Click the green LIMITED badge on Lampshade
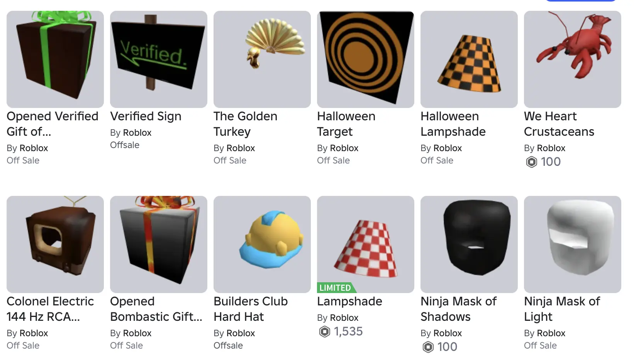 (336, 288)
